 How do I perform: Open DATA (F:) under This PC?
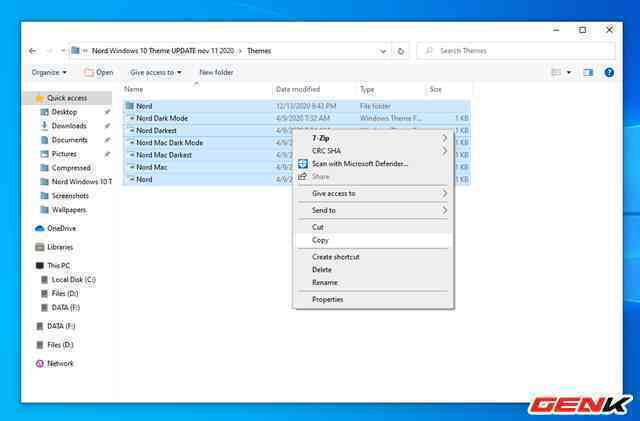[65, 307]
